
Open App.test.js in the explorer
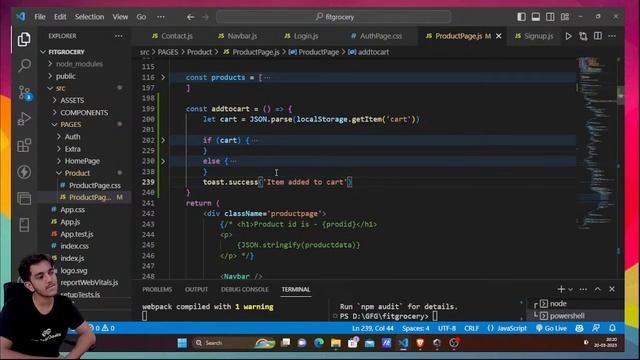pos(77,234)
